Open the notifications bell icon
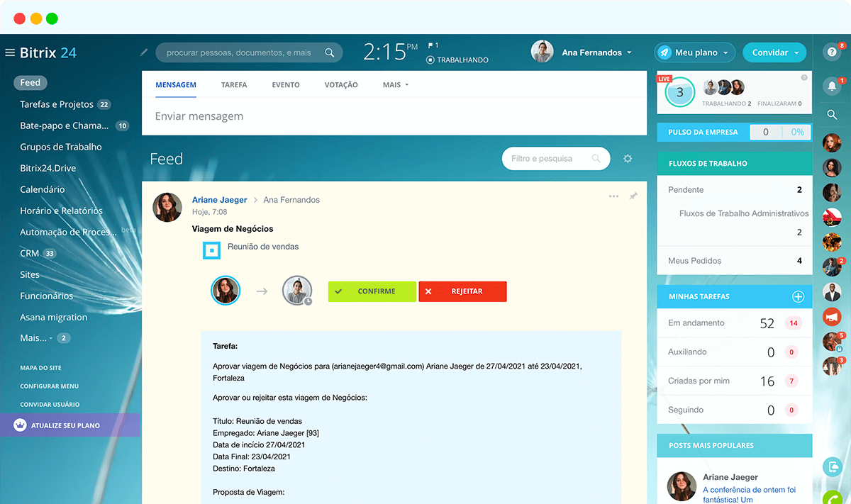Screen dimensions: 851x504 tap(831, 86)
